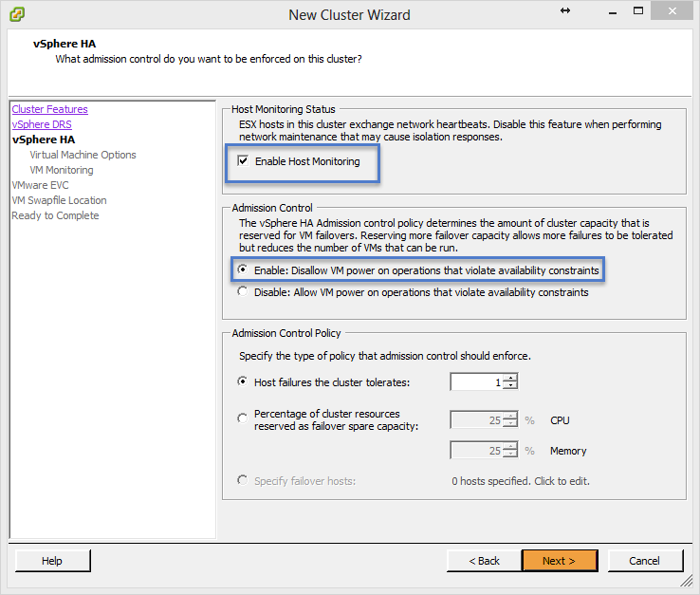Open Cluster Features wizard step
Screen dimensions: 700x595
pyautogui.click(x=49, y=109)
